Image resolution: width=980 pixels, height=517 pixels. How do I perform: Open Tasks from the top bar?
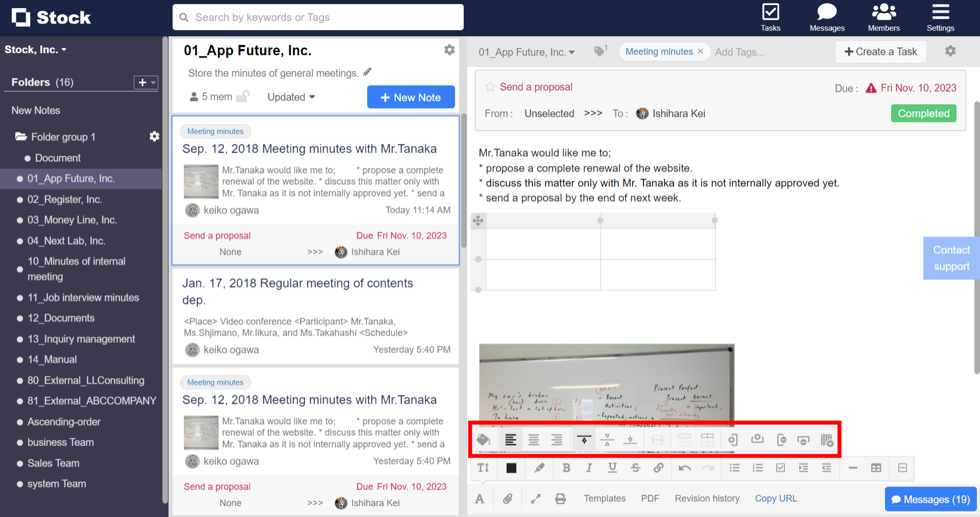(770, 18)
